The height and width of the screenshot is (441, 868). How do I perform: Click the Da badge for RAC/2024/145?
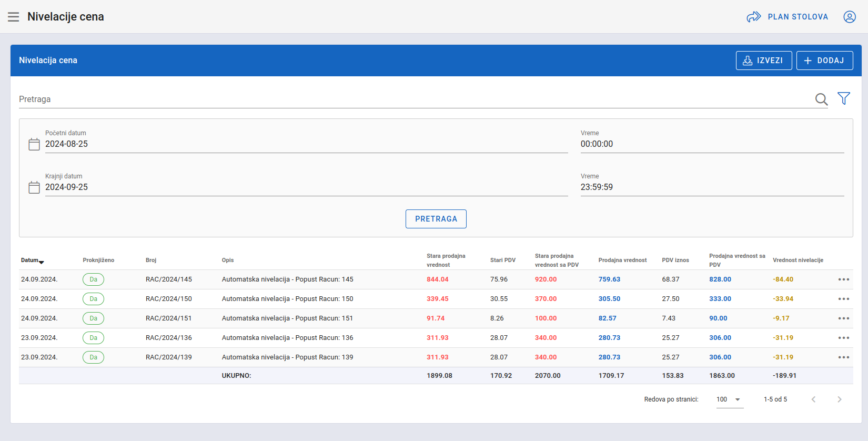coord(93,279)
